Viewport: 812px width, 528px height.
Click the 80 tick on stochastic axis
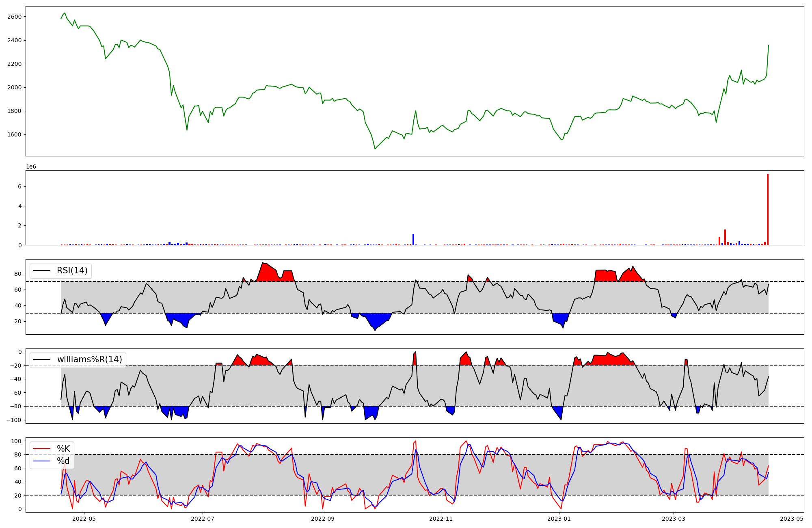tap(18, 454)
